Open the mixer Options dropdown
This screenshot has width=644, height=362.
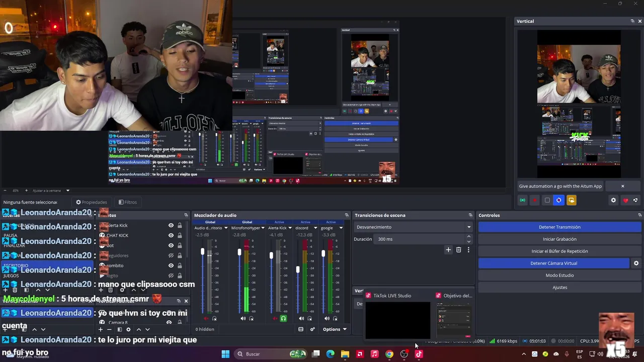(335, 329)
